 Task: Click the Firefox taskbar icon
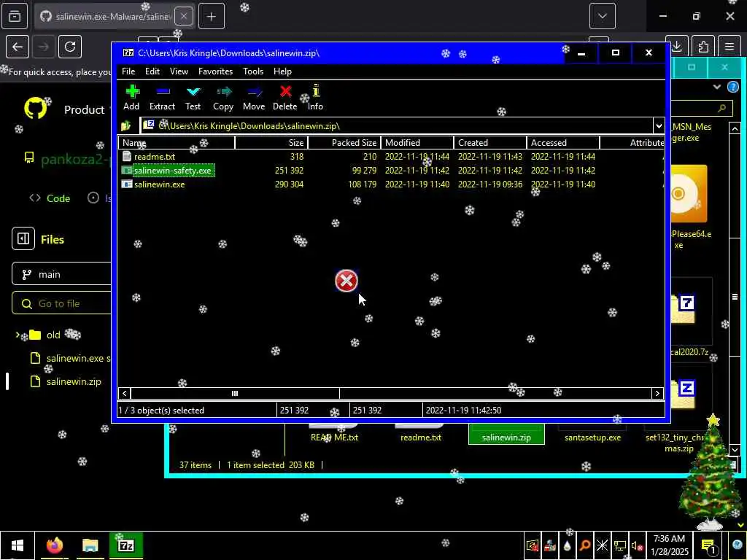point(55,545)
